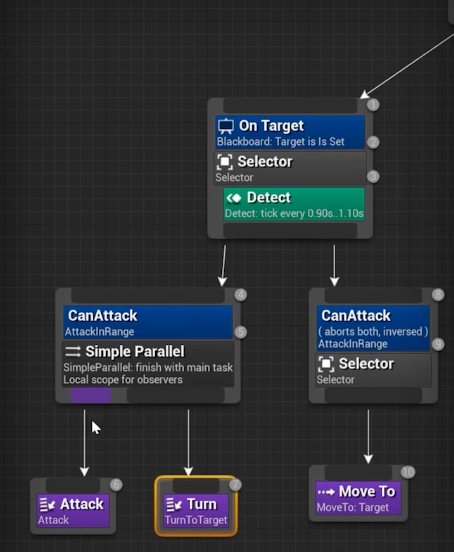The width and height of the screenshot is (454, 552).
Task: Click the 'MoveTo: Target' description text
Action: 353,507
